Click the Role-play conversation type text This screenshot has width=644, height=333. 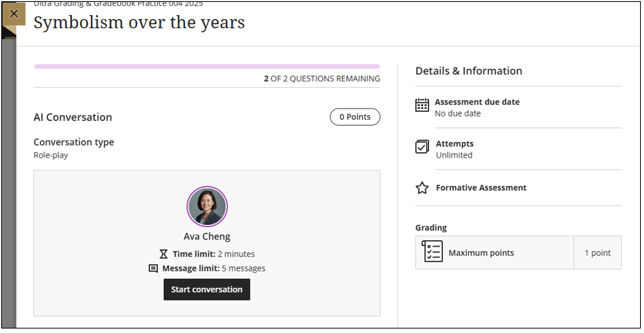tap(51, 155)
